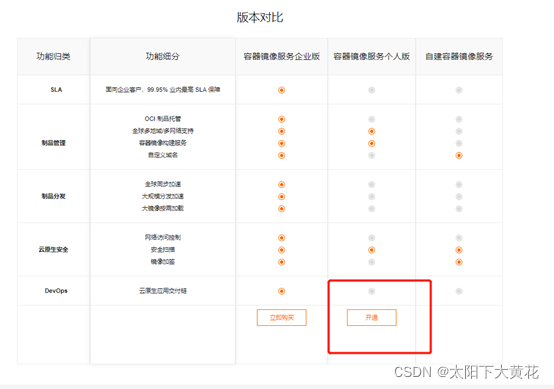Click the 大规模分发加速 dot under 企业版

pyautogui.click(x=282, y=196)
